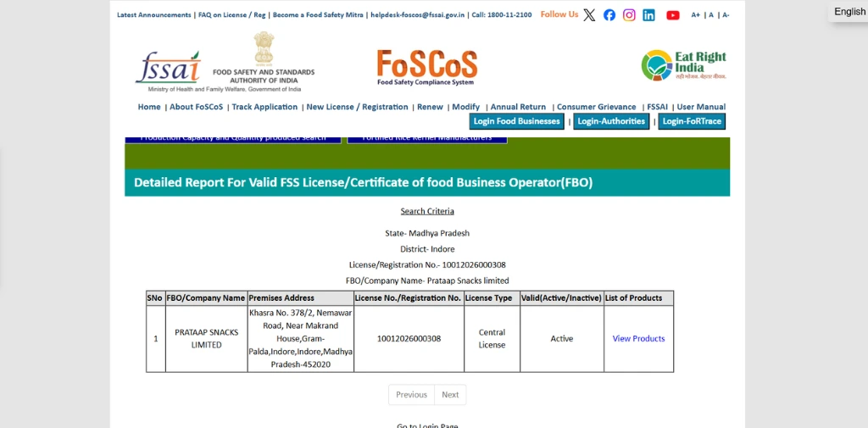The image size is (868, 428).
Task: Open the Instagram social icon
Action: (x=629, y=15)
